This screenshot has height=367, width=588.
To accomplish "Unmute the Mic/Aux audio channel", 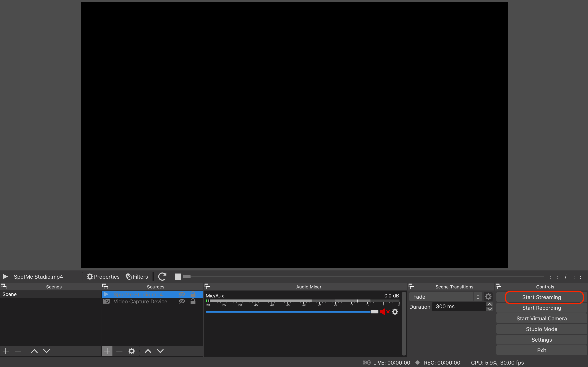I will click(x=384, y=312).
